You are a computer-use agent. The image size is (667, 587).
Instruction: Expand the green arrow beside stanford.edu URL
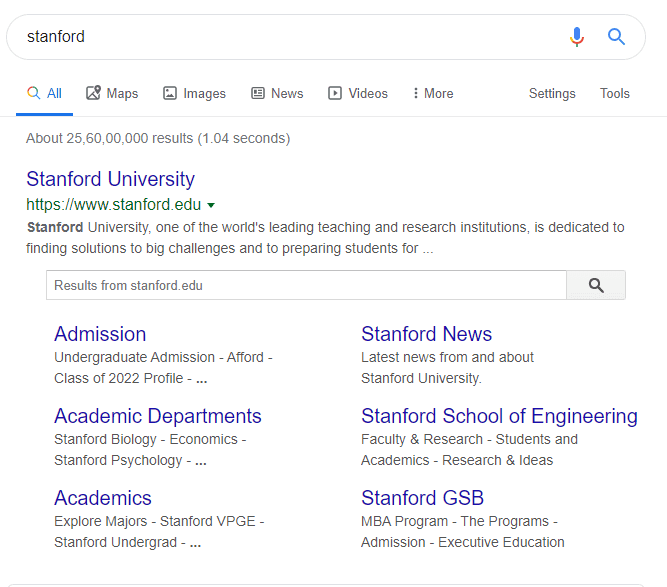click(211, 205)
